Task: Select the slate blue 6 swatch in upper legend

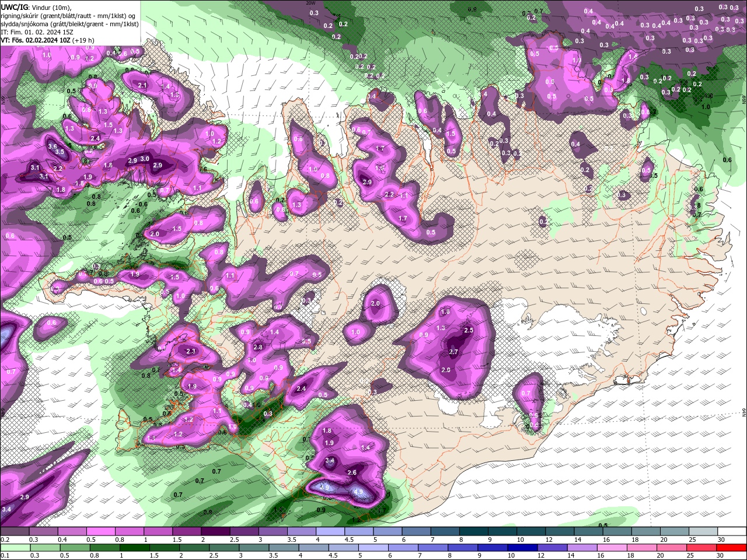Action: click(x=417, y=531)
